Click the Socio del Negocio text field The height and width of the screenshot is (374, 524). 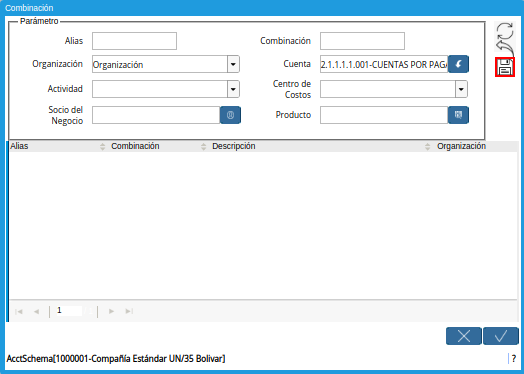tap(156, 115)
